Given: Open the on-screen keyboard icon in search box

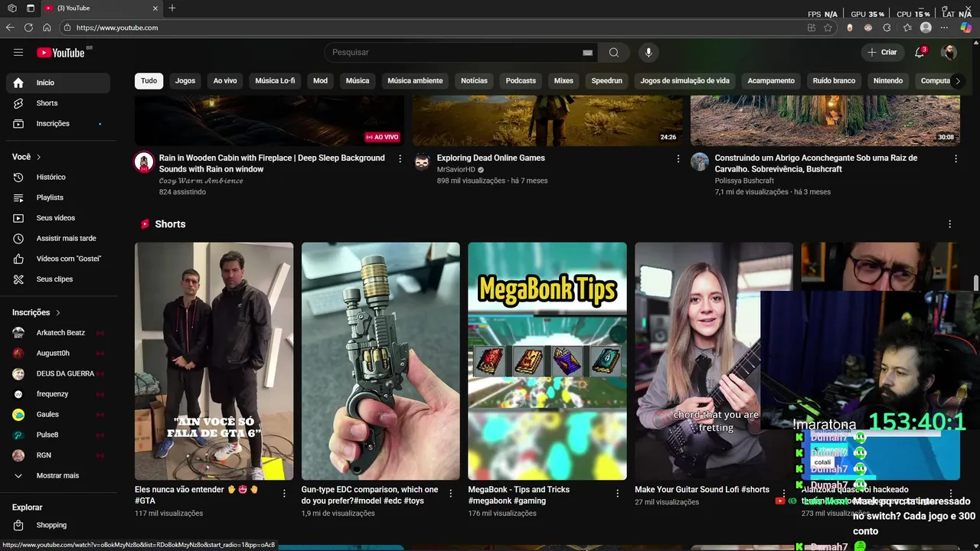Looking at the screenshot, I should 587,52.
